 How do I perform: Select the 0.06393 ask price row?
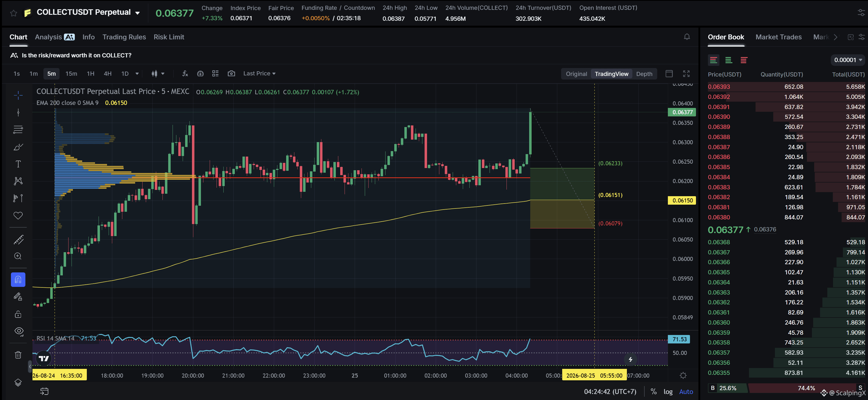point(786,87)
